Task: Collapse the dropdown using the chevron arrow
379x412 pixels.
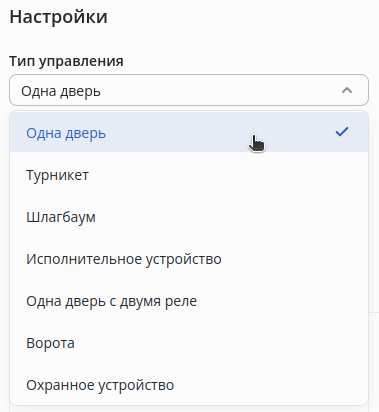Action: pos(347,90)
